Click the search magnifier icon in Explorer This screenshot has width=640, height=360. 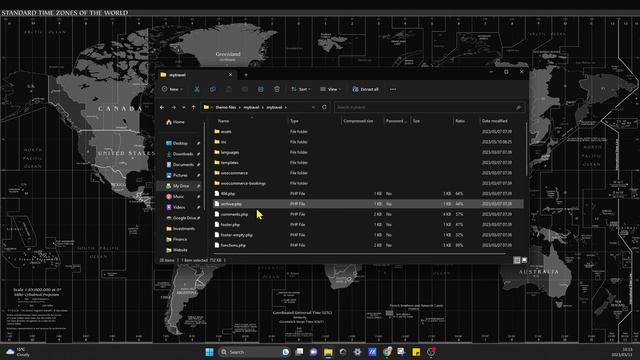(518, 107)
